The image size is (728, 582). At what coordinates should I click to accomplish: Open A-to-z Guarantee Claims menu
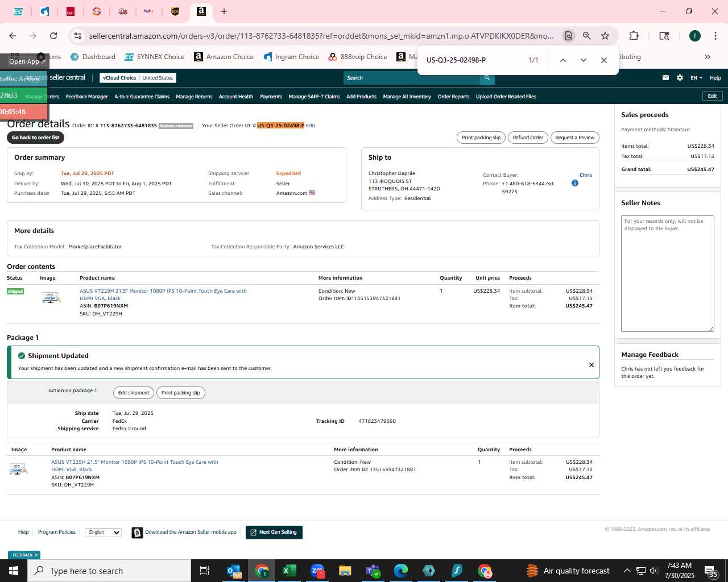coord(142,97)
